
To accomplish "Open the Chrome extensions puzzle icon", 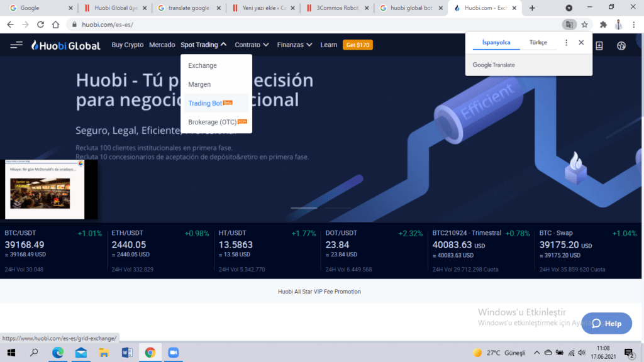I will pos(603,25).
